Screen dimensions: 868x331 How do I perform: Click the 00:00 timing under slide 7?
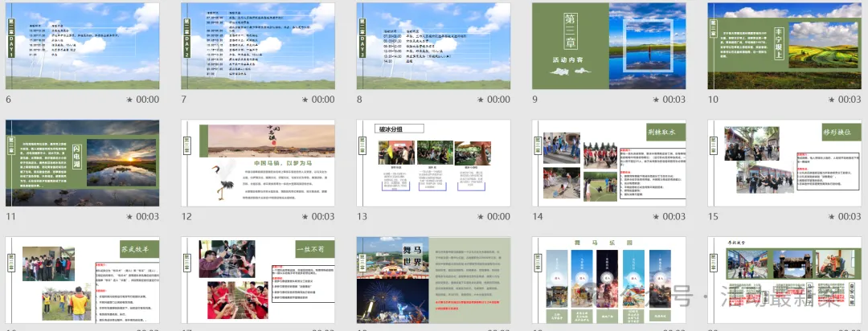pyautogui.click(x=323, y=100)
